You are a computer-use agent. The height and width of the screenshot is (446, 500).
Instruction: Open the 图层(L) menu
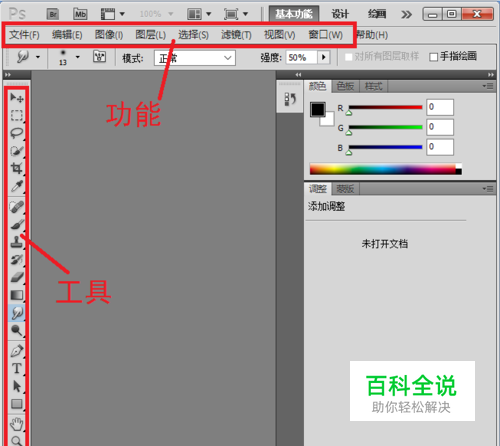150,35
